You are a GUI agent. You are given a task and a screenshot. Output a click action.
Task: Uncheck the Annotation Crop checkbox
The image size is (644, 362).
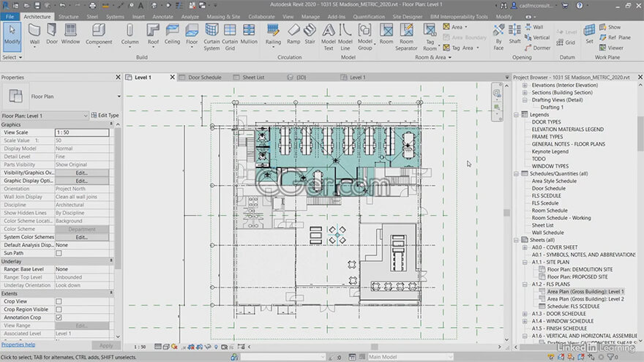59,317
